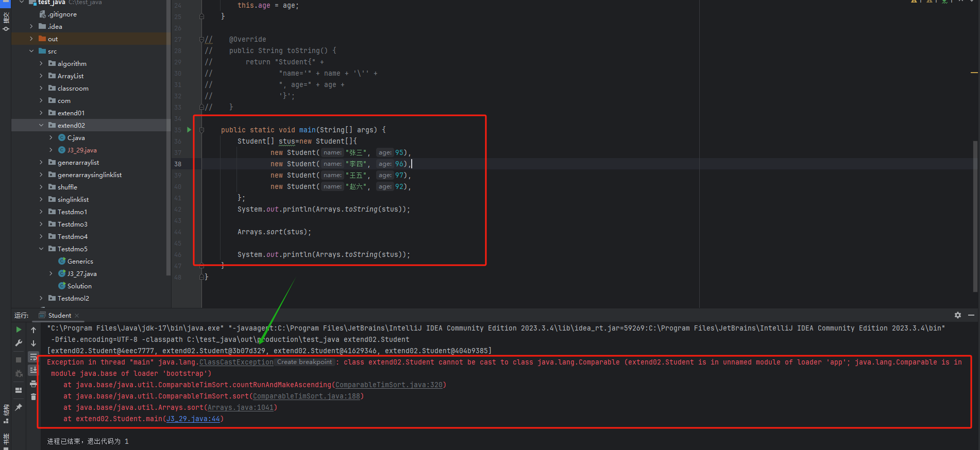Open J3_29.java:44 stack trace link
Screen dimensions: 980x450
tap(193, 419)
